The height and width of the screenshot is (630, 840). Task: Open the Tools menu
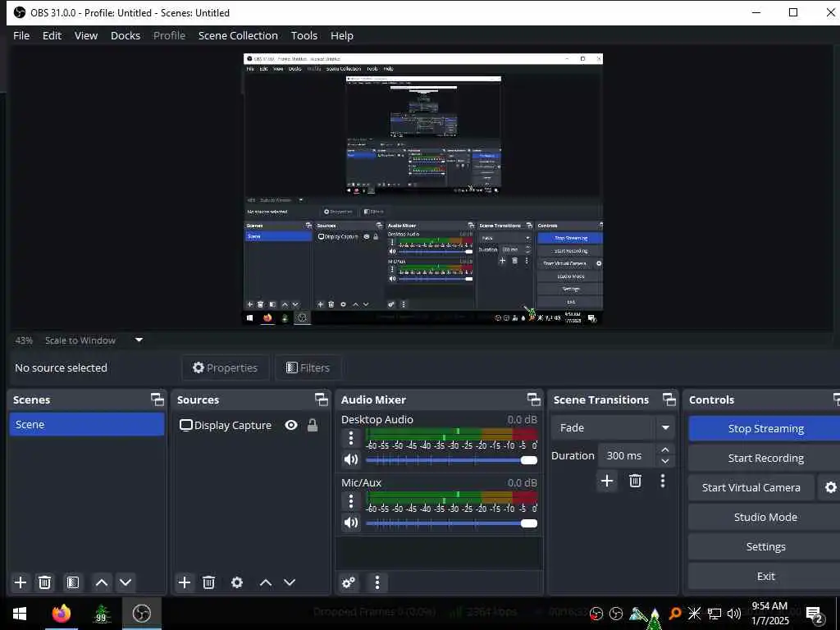(304, 35)
